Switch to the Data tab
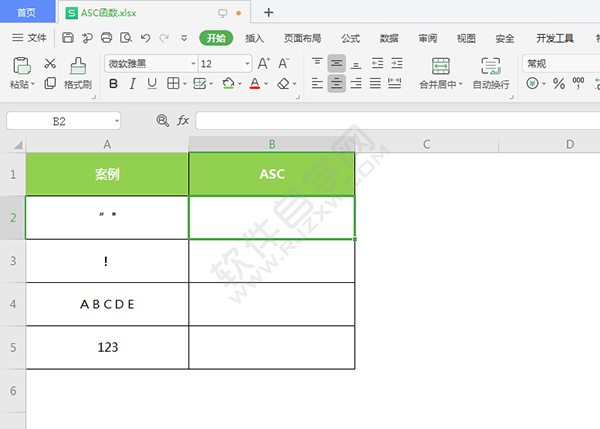The image size is (600, 429). click(x=389, y=38)
